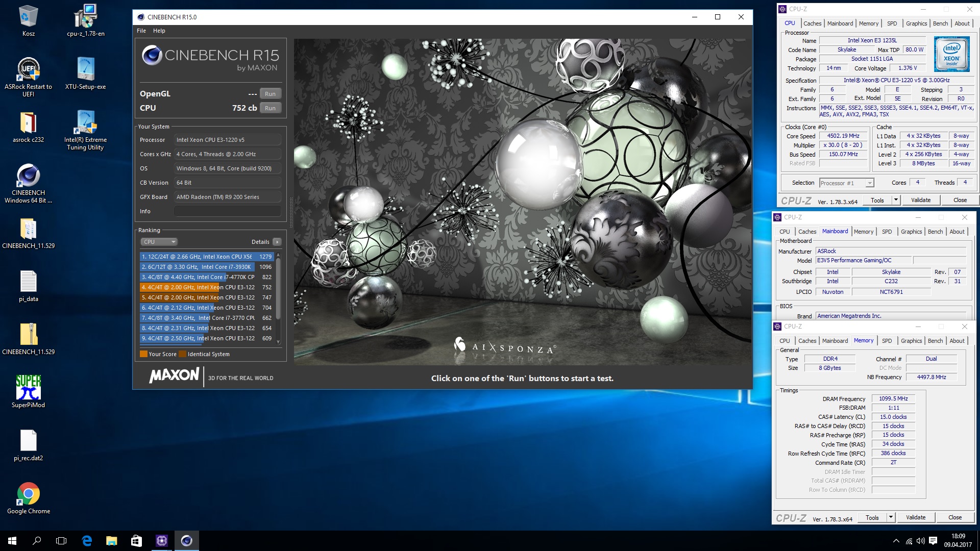980x551 pixels.
Task: Open the Windows Store taskbar icon
Action: click(136, 541)
